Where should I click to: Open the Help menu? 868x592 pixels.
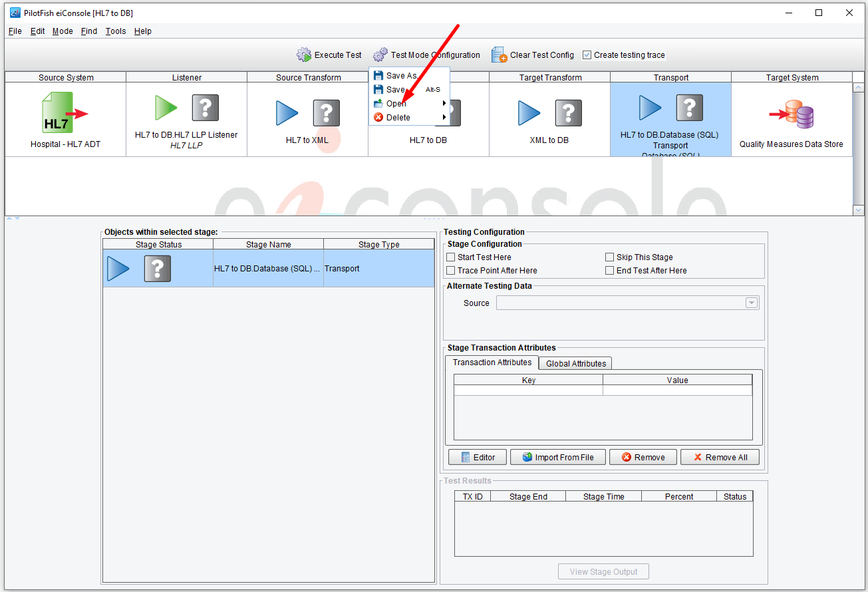tap(143, 31)
